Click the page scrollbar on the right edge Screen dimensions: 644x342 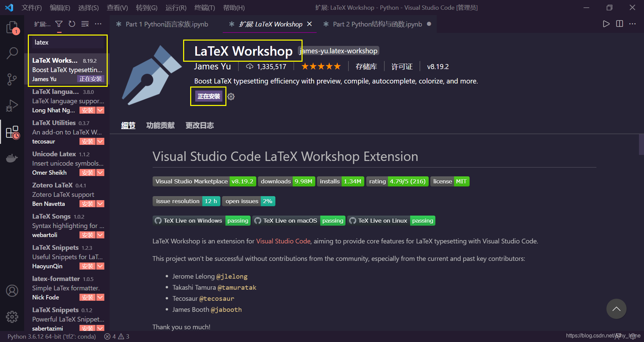tap(641, 145)
